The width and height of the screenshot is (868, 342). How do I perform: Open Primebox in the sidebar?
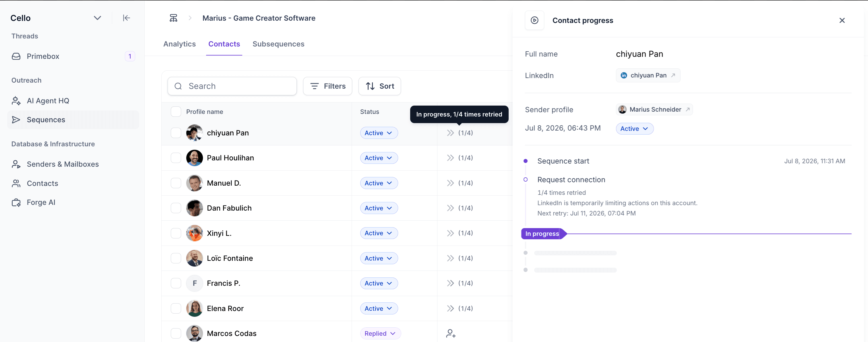73,56
